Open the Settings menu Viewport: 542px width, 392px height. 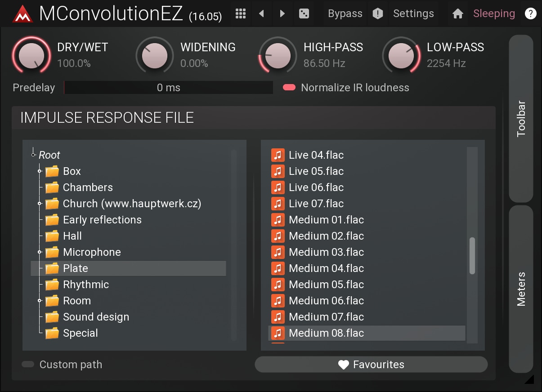click(x=413, y=13)
